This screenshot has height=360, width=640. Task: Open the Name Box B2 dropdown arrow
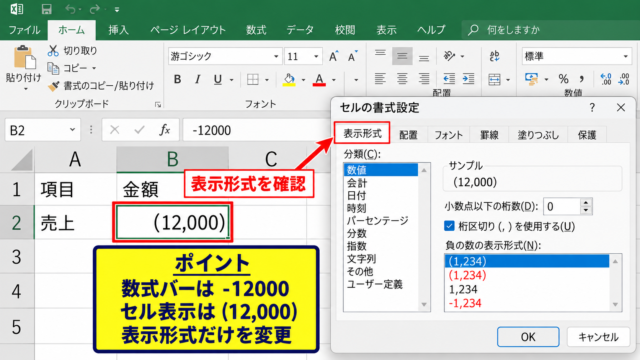(72, 130)
